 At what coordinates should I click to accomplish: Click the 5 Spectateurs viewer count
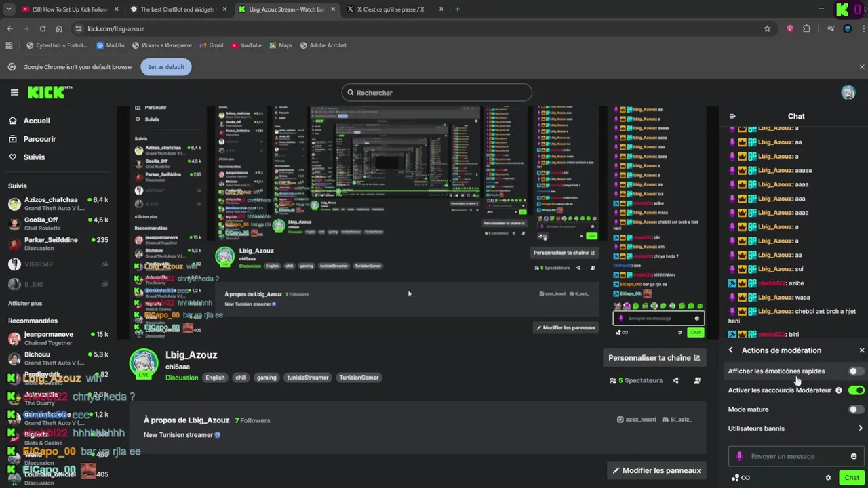(x=636, y=380)
